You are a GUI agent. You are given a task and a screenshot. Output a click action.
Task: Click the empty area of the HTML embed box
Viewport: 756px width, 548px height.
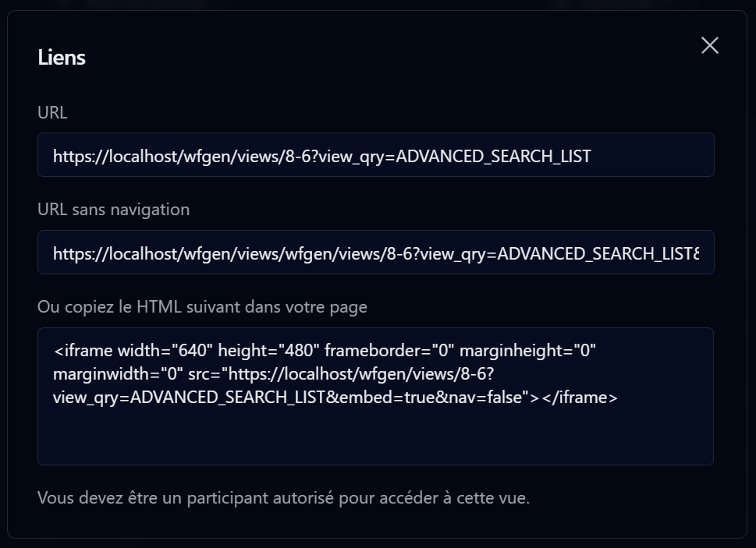(375, 437)
